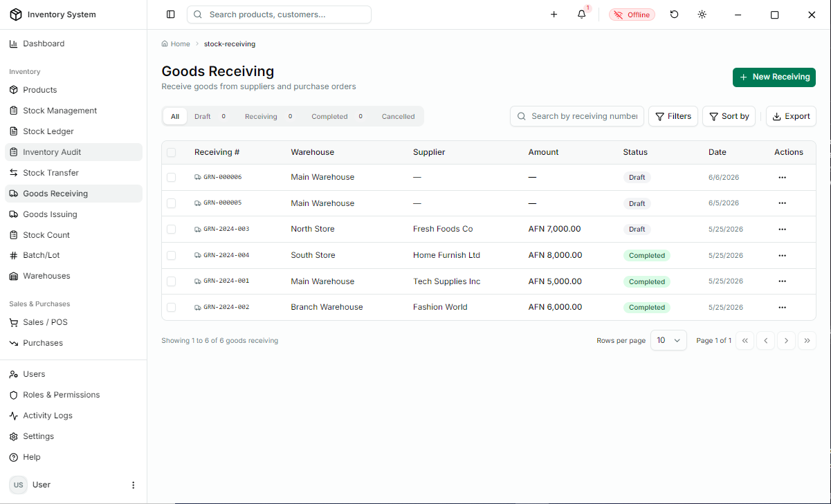831x504 pixels.
Task: Check the GRN-2024-002 row checkbox
Action: click(x=172, y=307)
